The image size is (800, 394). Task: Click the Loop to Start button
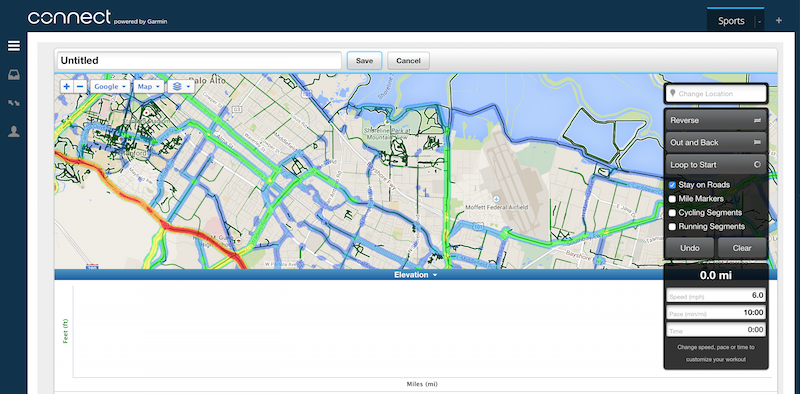pyautogui.click(x=716, y=165)
